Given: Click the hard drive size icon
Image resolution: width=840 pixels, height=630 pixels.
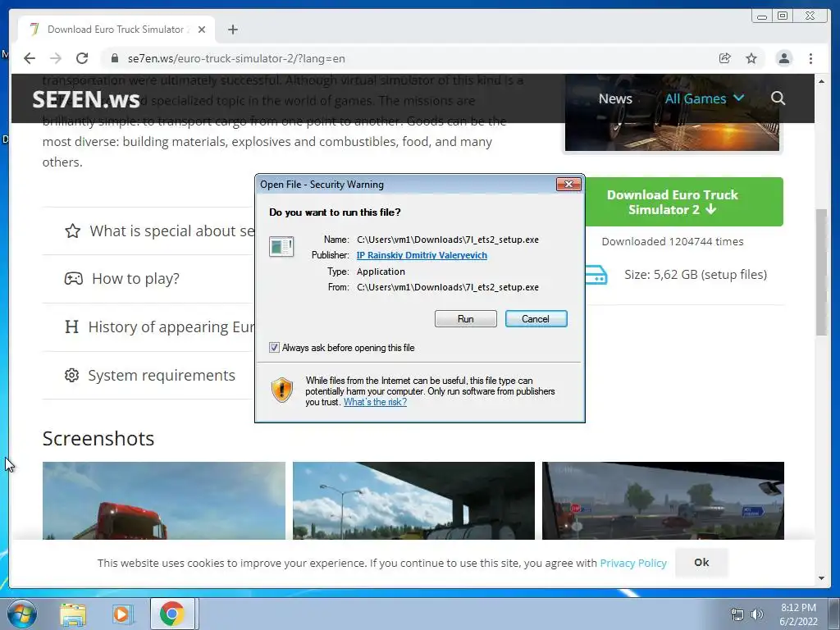Looking at the screenshot, I should pos(596,275).
